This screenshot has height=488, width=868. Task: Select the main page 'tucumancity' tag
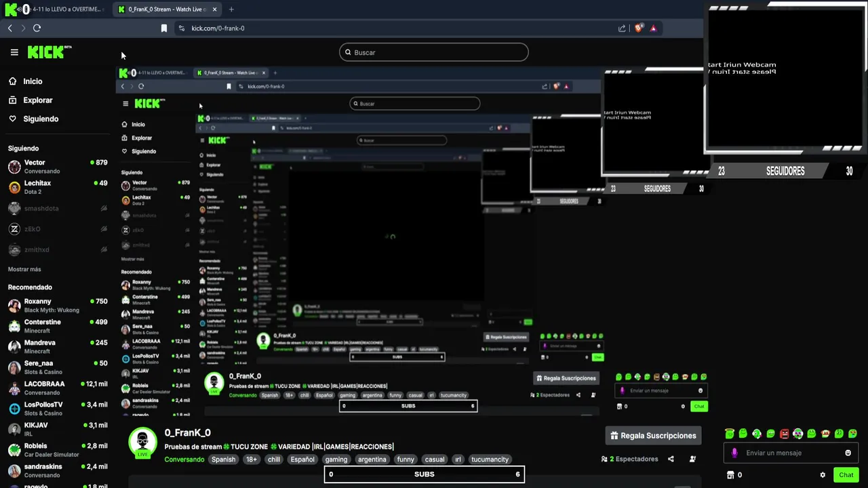(490, 460)
